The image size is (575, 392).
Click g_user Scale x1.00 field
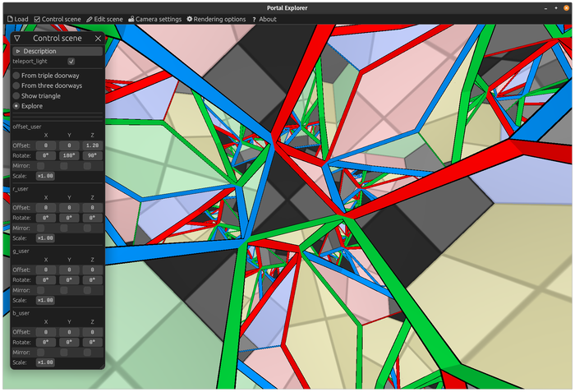click(x=45, y=300)
